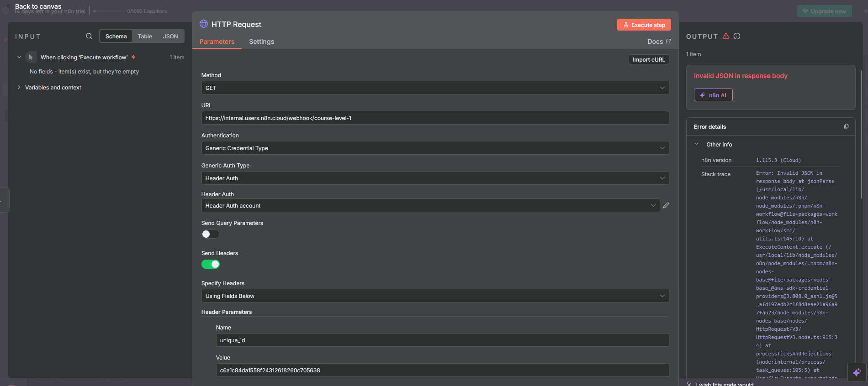
Task: Switch to the Settings tab
Action: coord(261,42)
